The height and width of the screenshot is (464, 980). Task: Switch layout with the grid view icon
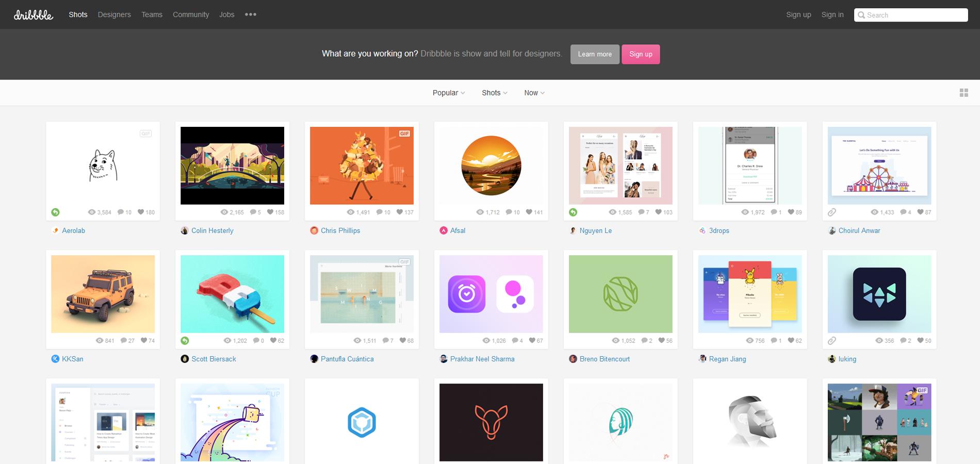pos(963,93)
